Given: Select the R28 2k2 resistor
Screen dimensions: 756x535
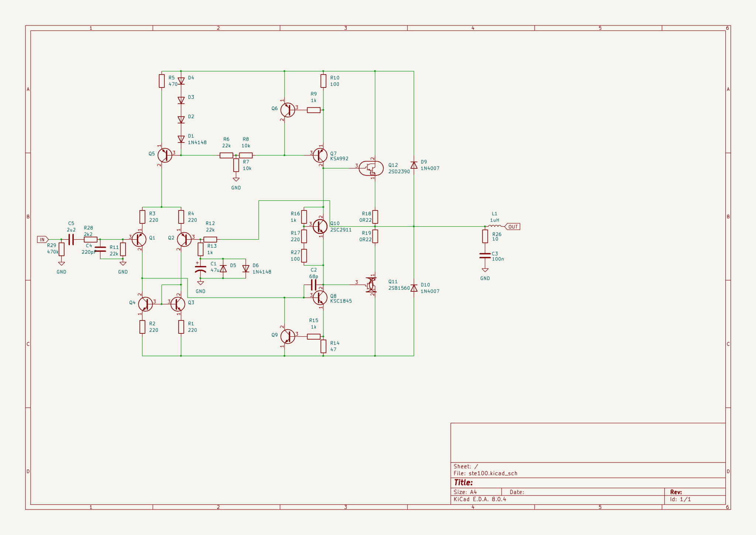Looking at the screenshot, I should tap(90, 240).
